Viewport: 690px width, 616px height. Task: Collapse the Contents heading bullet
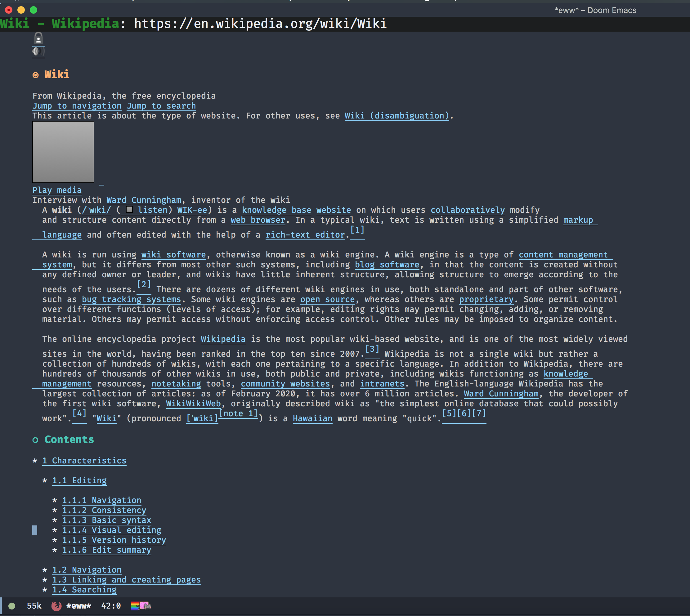point(36,440)
